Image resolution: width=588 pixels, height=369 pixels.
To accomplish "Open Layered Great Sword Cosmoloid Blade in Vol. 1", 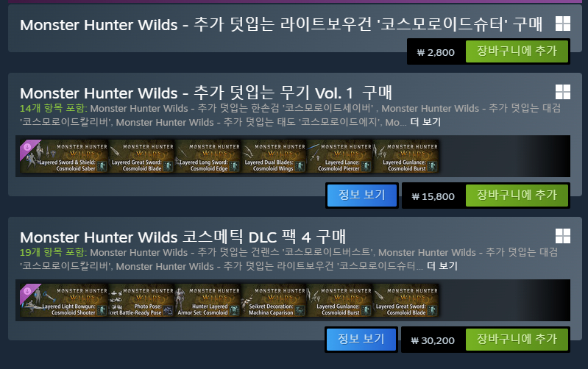I will [x=142, y=157].
